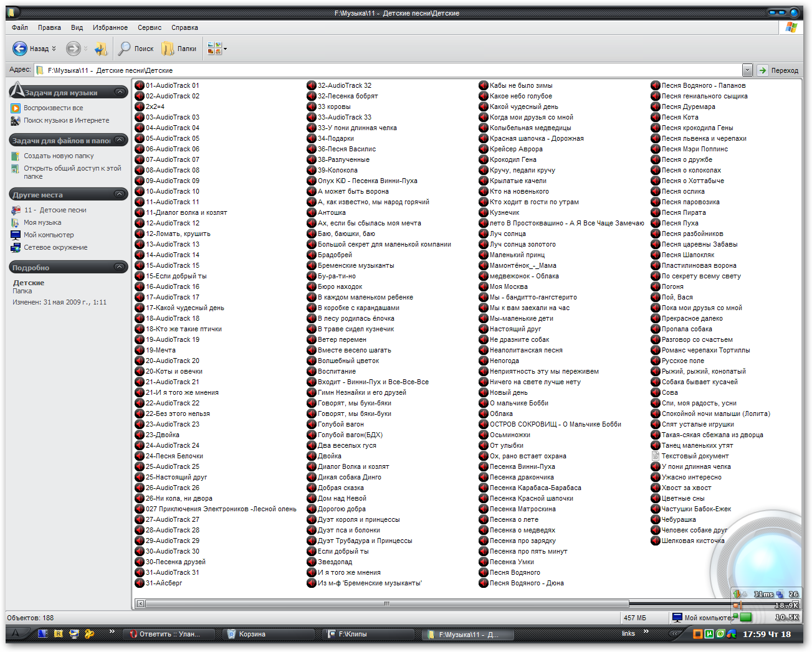Open the address bar dropdown
The image size is (812, 652).
click(x=747, y=70)
